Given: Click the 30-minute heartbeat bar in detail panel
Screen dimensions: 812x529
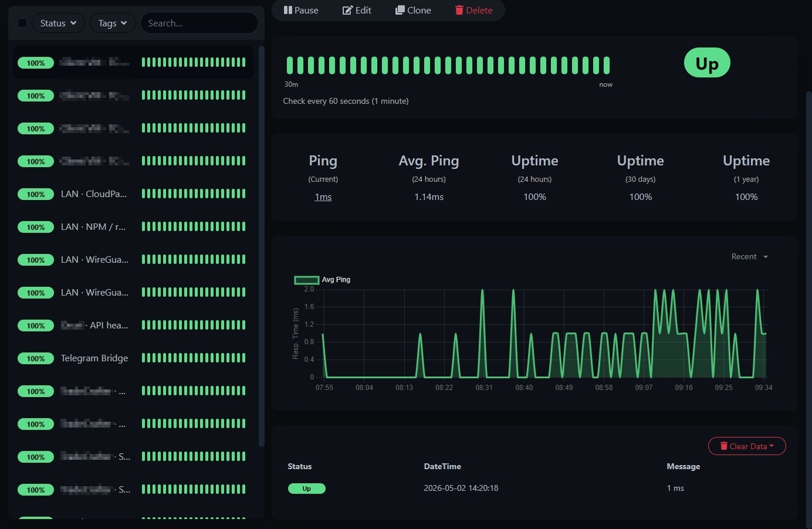Looking at the screenshot, I should 448,65.
